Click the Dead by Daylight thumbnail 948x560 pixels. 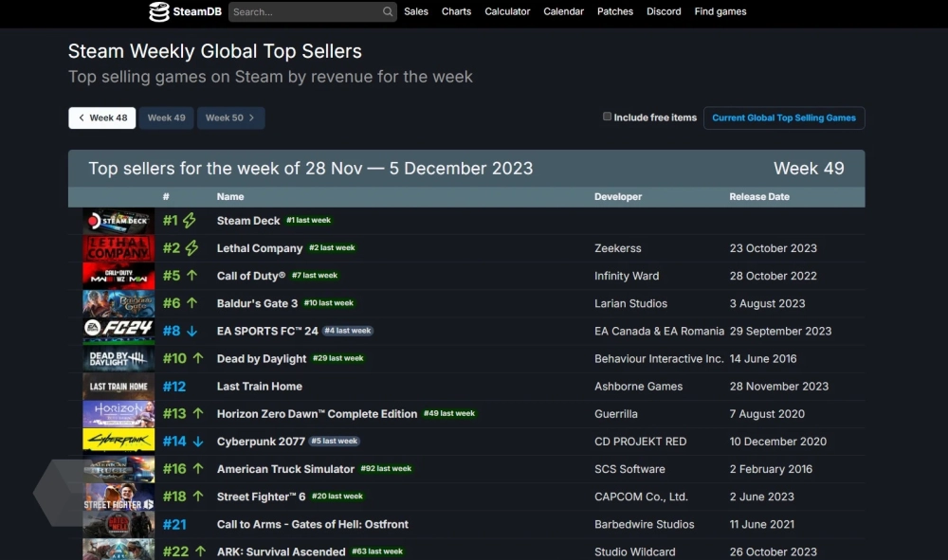click(x=118, y=358)
